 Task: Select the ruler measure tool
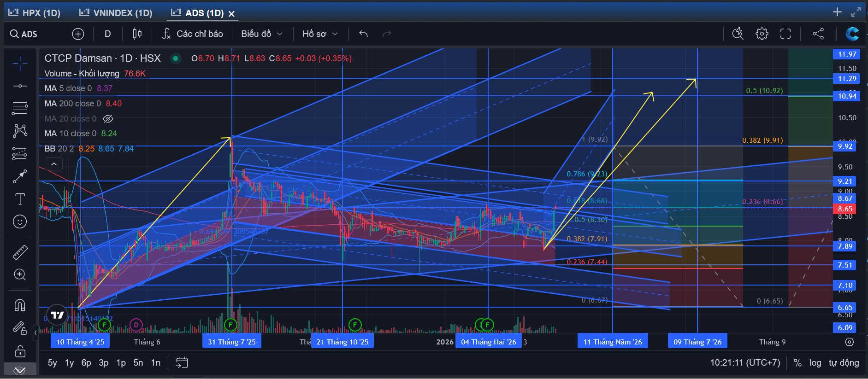click(x=20, y=252)
